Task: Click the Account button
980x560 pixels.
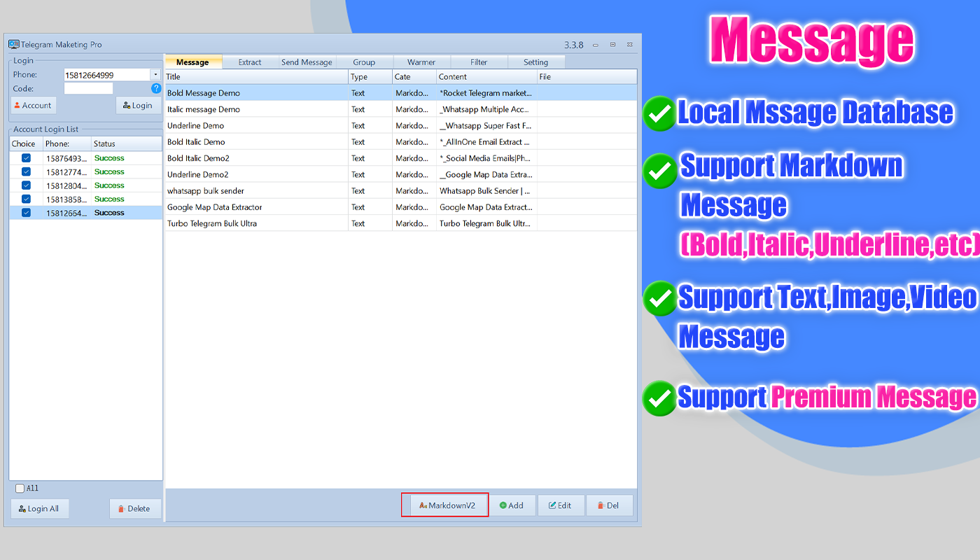Action: click(33, 106)
